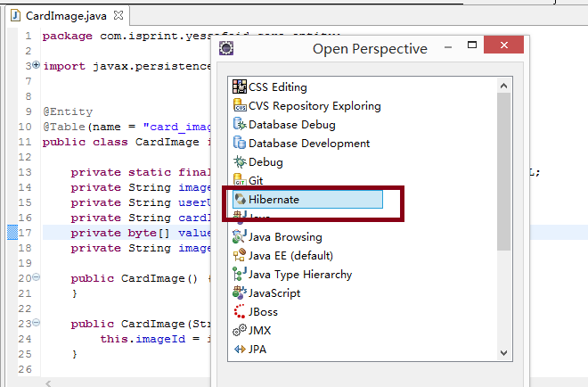Select Java EE (default) perspective

290,256
